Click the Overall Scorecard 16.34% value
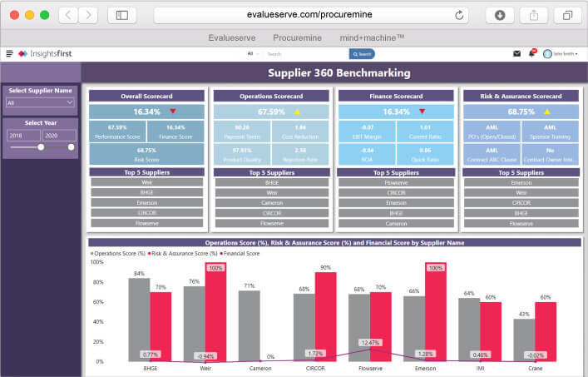 (146, 112)
